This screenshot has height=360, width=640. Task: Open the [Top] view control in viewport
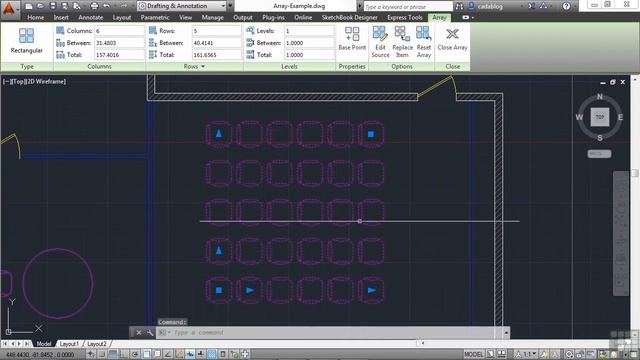click(x=18, y=82)
